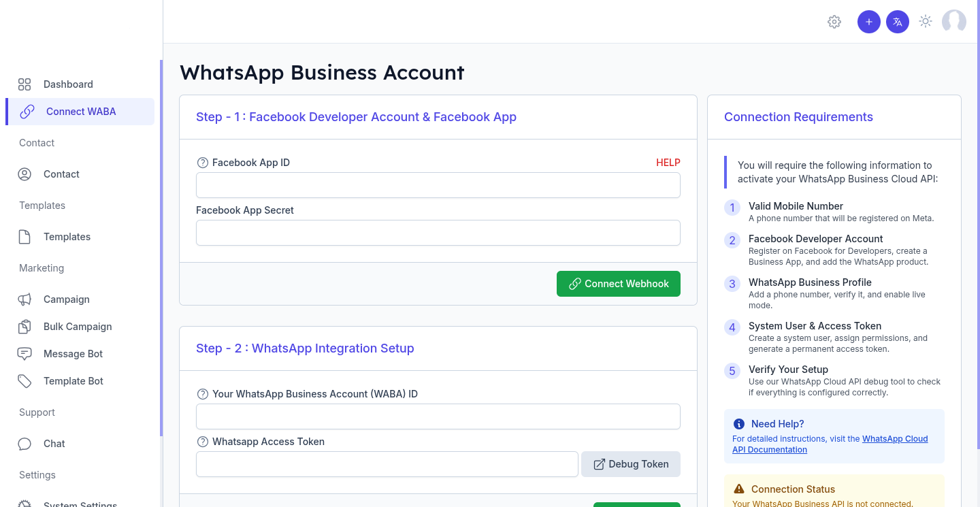Click the Bulk Campaign clipboard icon
This screenshot has height=507, width=980.
pos(24,327)
